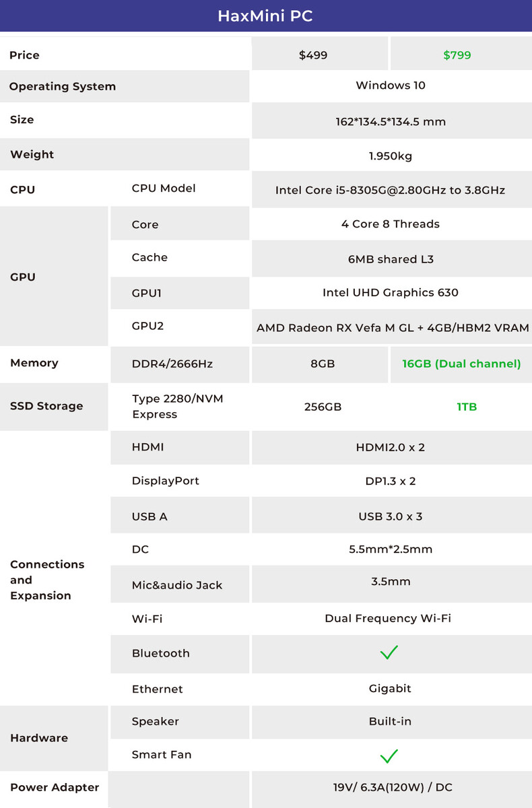Image resolution: width=532 pixels, height=808 pixels.
Task: Select the 8GB memory cell
Action: pyautogui.click(x=323, y=364)
